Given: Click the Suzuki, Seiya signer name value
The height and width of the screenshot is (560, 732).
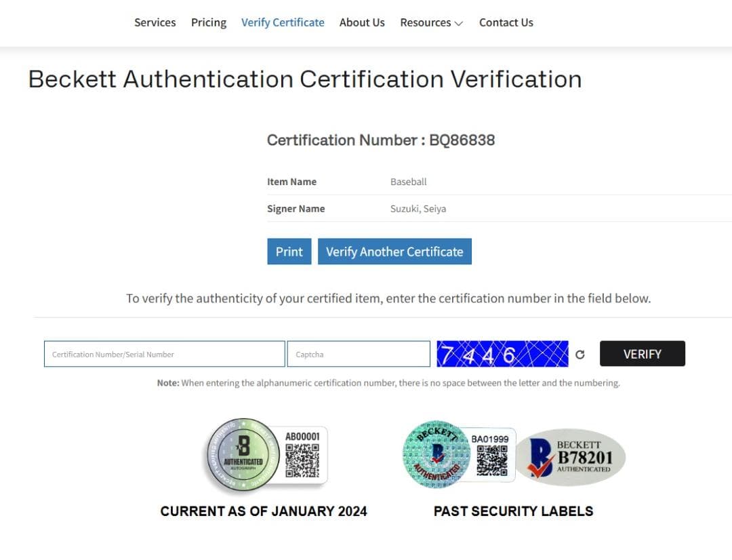Looking at the screenshot, I should (x=418, y=209).
